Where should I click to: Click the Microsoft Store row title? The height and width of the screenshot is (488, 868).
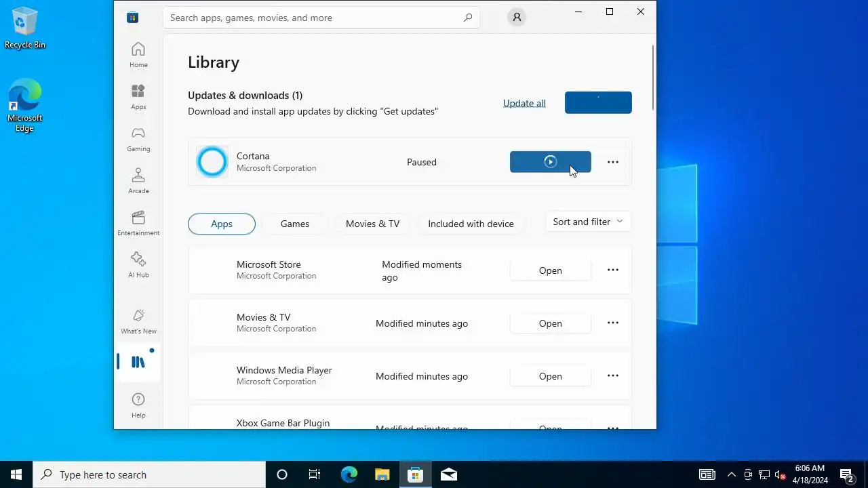point(269,264)
